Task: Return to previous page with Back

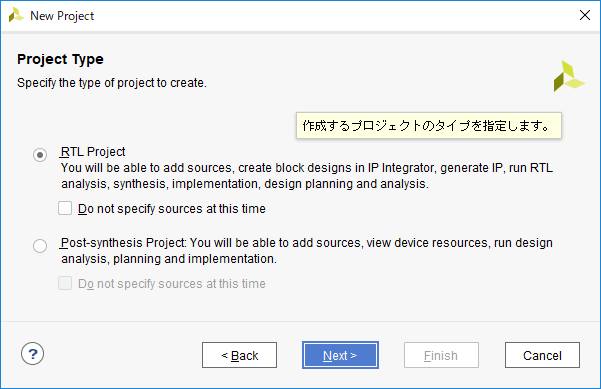Action: (240, 355)
